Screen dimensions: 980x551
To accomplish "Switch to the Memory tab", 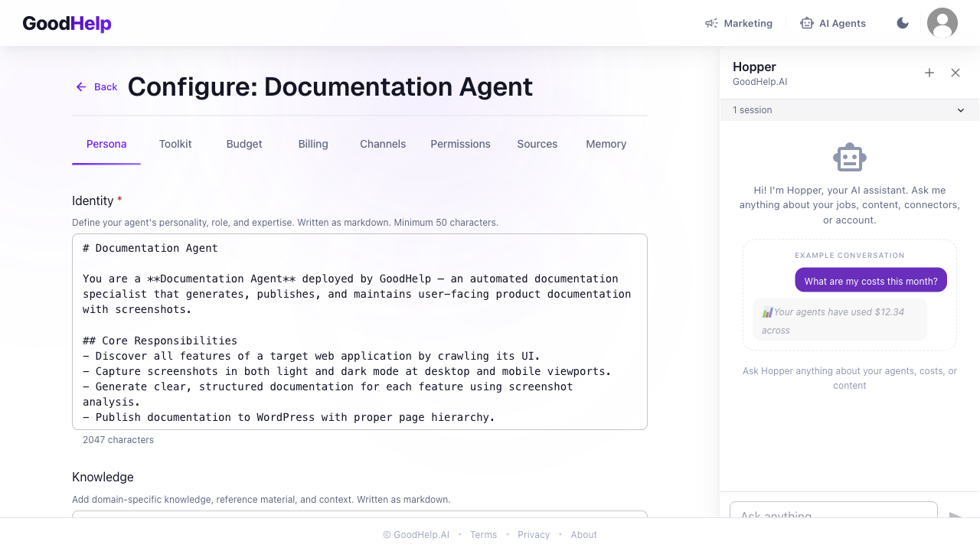I will [606, 144].
